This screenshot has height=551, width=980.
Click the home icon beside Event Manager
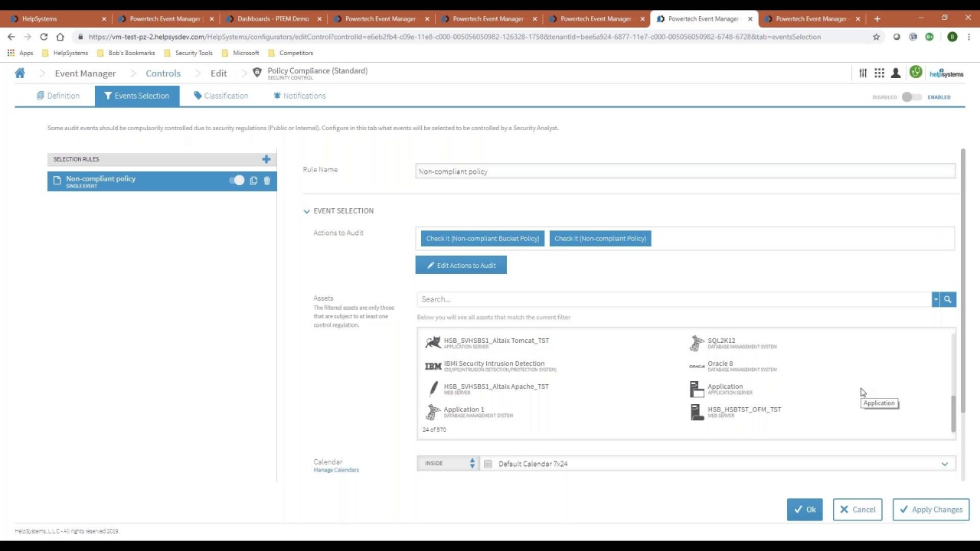click(20, 73)
